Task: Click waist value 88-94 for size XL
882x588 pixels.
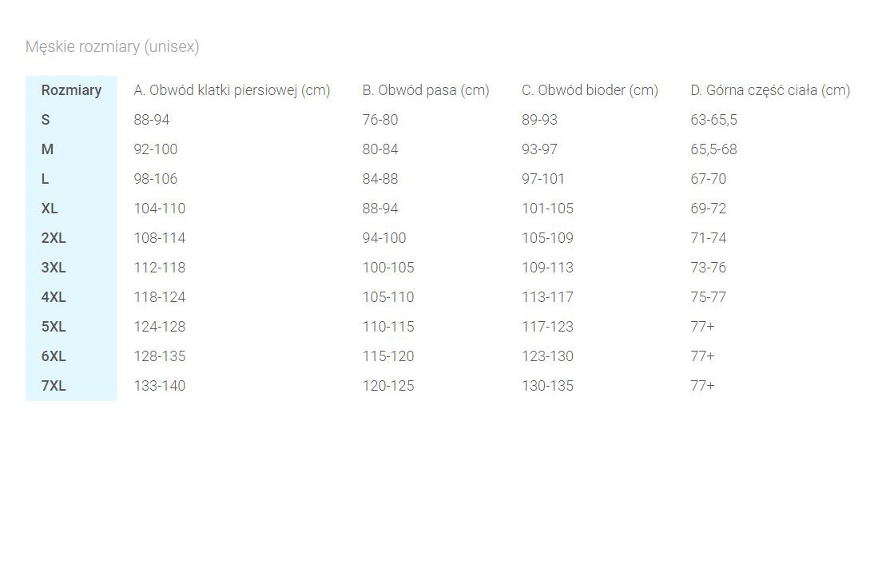Action: (380, 209)
